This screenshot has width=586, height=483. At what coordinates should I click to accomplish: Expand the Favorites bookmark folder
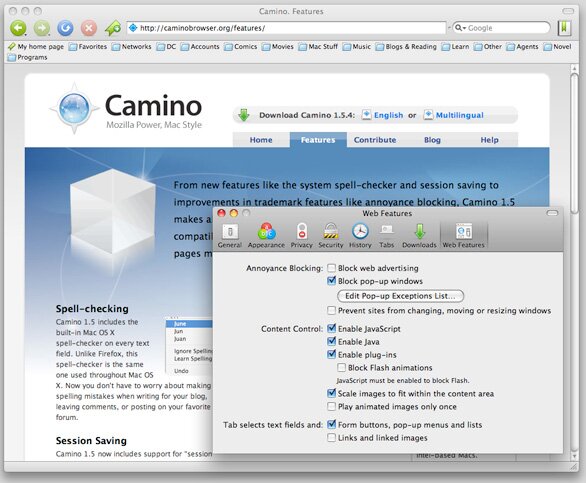point(88,47)
